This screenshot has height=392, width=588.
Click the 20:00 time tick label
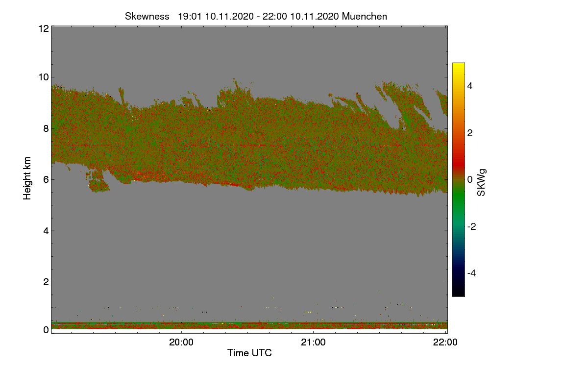[x=181, y=343]
